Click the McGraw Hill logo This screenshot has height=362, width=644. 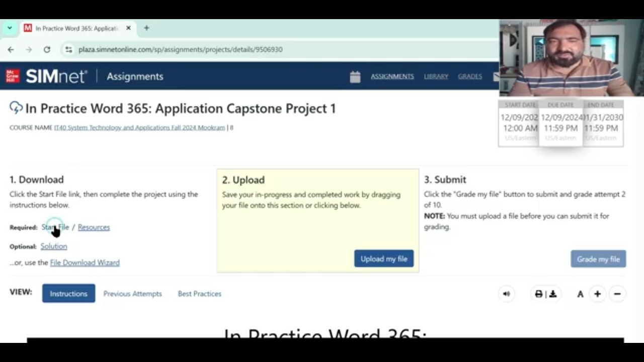13,76
